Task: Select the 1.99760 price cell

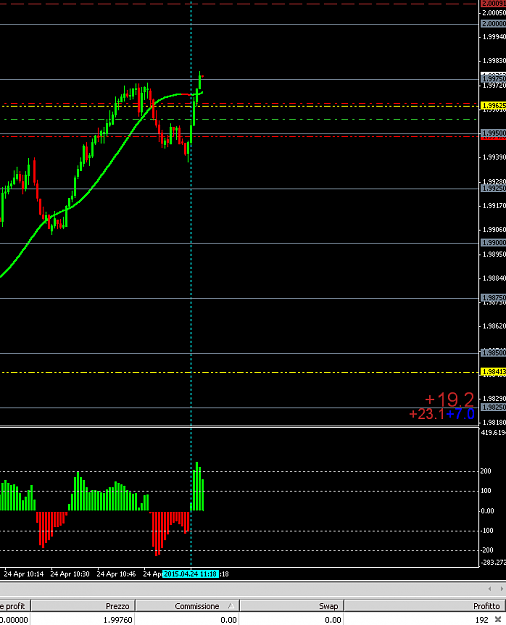Action: [118, 620]
